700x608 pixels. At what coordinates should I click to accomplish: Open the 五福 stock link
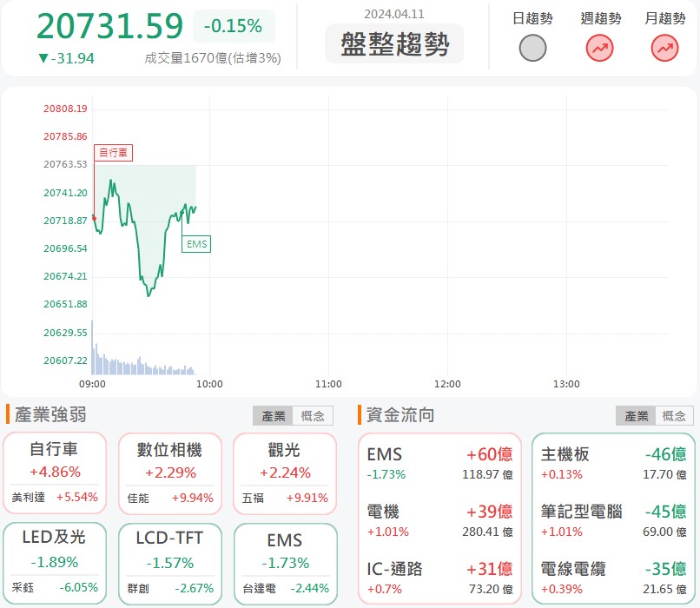[x=252, y=499]
